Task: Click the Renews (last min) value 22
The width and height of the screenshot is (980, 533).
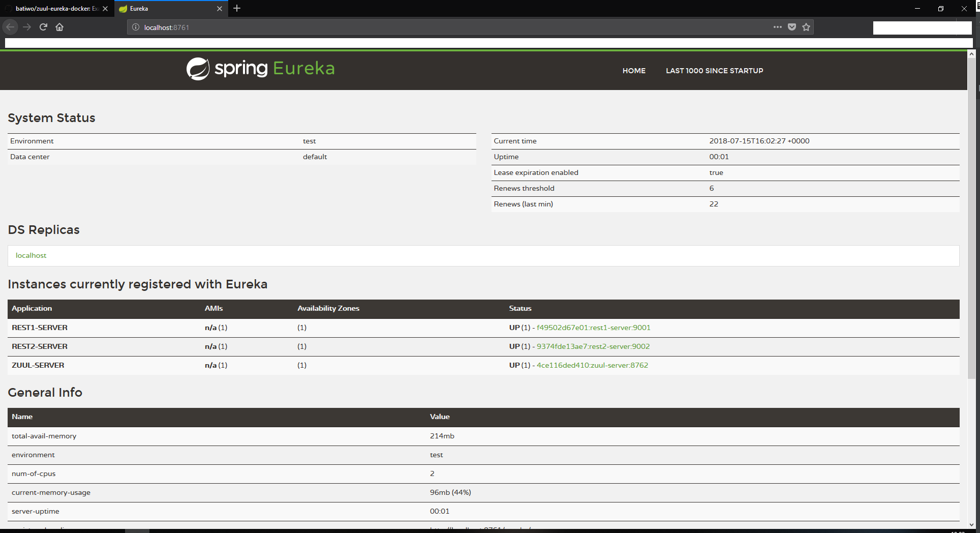Action: click(x=714, y=204)
